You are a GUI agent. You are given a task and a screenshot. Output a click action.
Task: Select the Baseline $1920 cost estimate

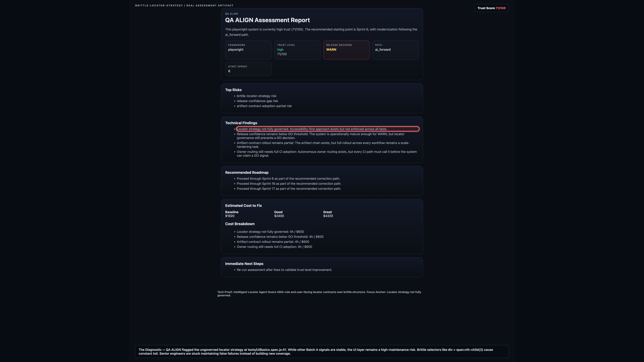point(232,214)
